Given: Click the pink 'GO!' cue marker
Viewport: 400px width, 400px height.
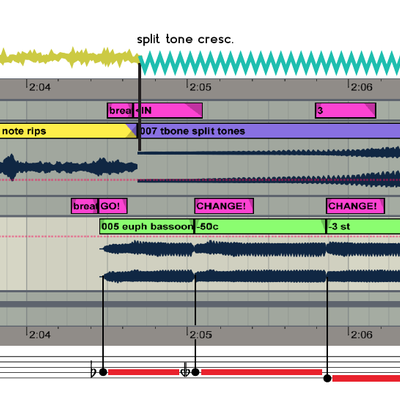Looking at the screenshot, I should pyautogui.click(x=113, y=206).
